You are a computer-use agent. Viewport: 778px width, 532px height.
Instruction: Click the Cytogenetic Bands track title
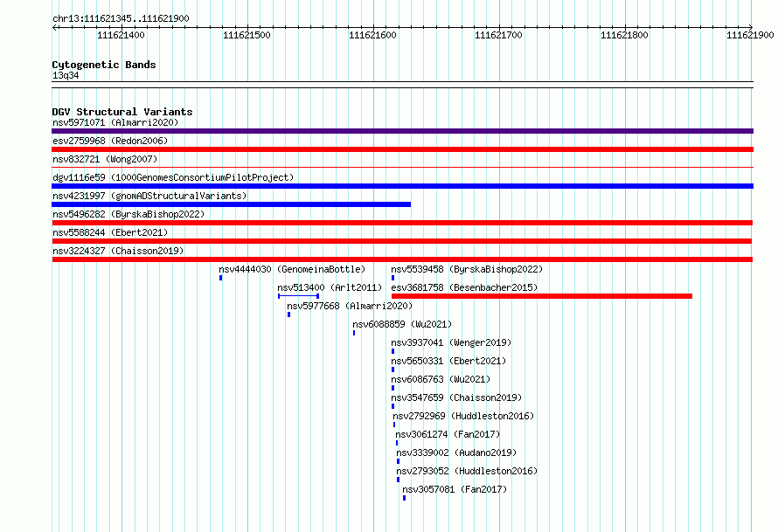(104, 65)
